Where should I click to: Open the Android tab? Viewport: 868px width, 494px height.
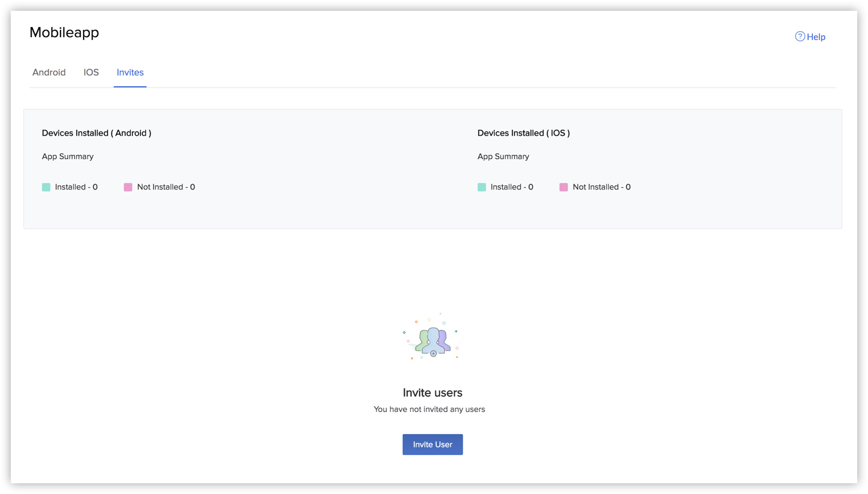[x=49, y=72]
